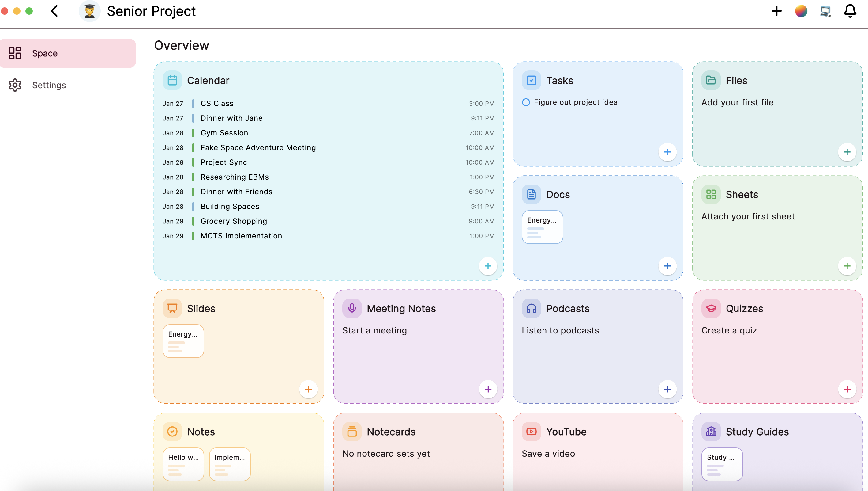Open the "Hello w..." note card
Viewport: 868px width, 491px height.
click(183, 464)
